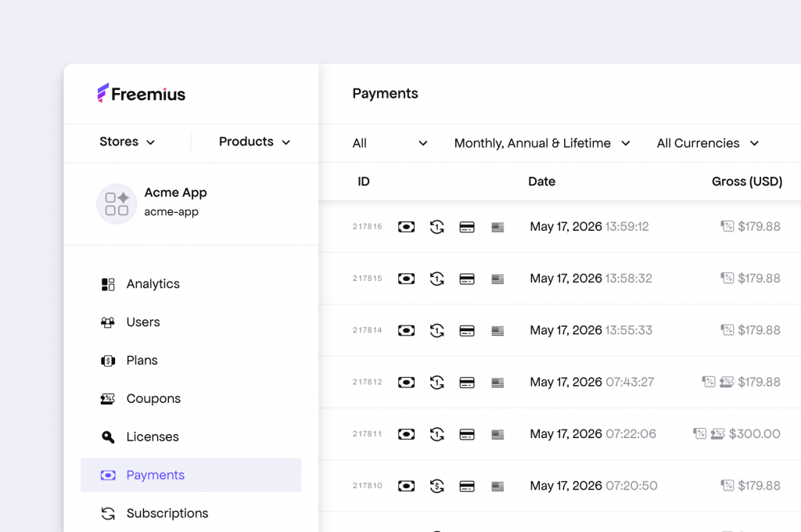Click tax receipt icon in row 217816 gross
The height and width of the screenshot is (532, 801).
[727, 226]
